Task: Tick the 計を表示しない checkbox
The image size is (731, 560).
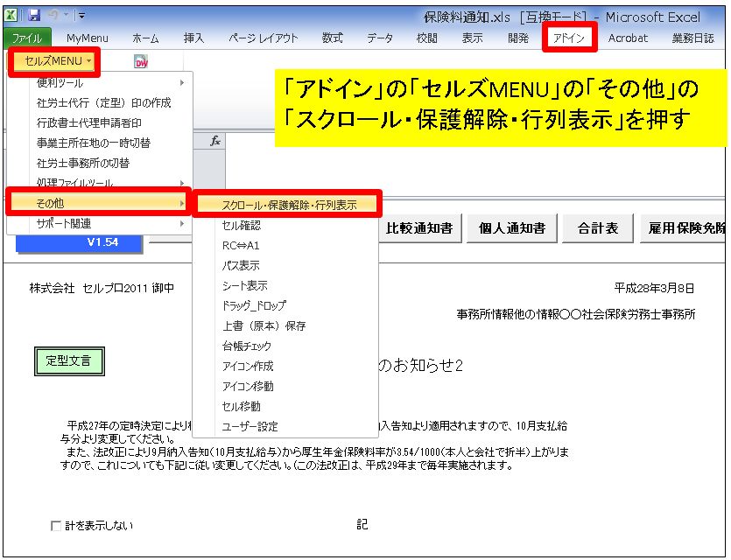Action: point(55,526)
